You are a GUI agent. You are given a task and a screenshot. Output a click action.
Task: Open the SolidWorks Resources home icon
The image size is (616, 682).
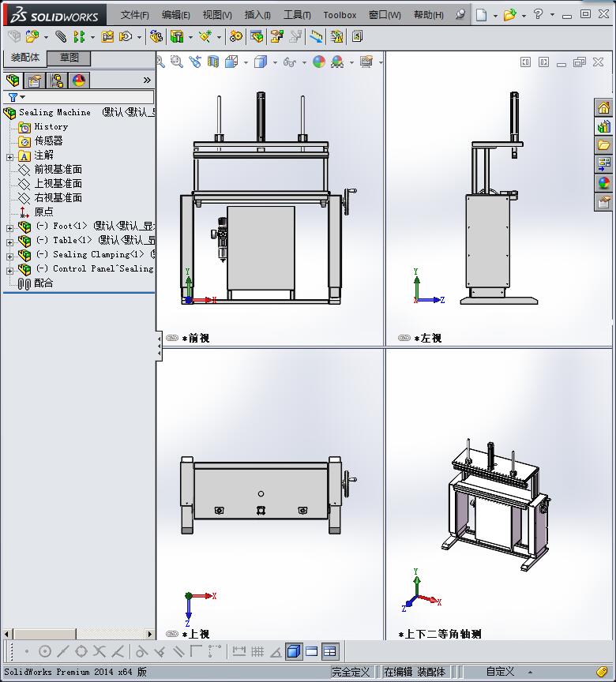[604, 107]
